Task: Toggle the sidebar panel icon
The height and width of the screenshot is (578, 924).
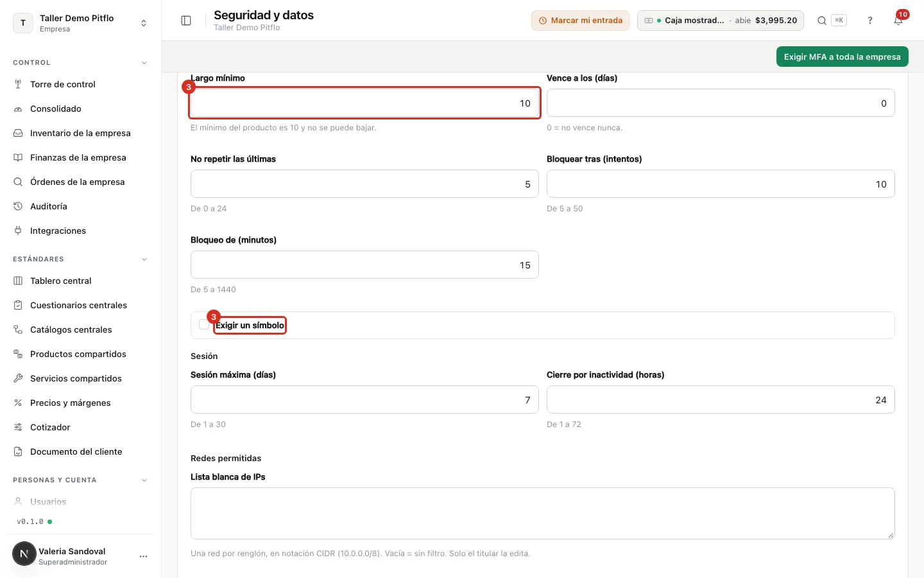Action: tap(186, 21)
